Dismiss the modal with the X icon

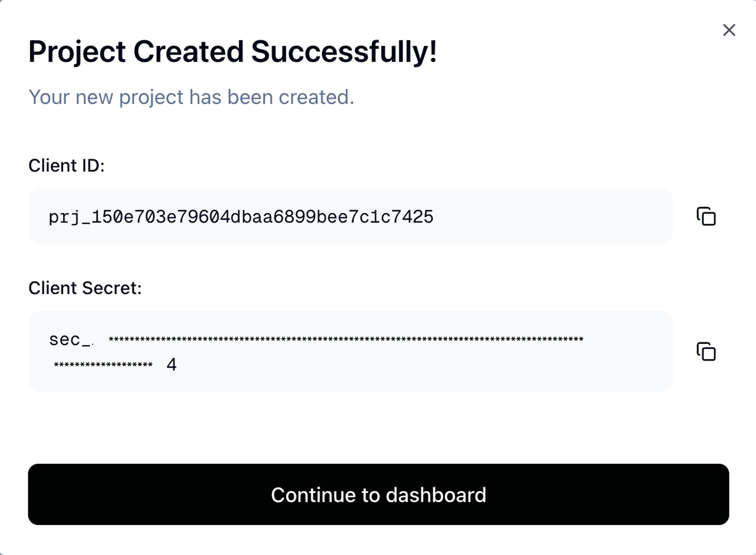729,30
